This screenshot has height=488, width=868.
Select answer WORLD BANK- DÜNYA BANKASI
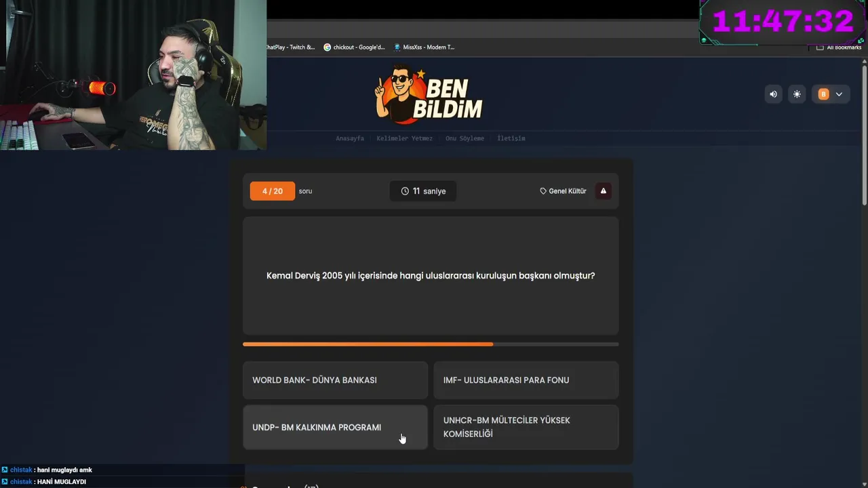pyautogui.click(x=335, y=380)
